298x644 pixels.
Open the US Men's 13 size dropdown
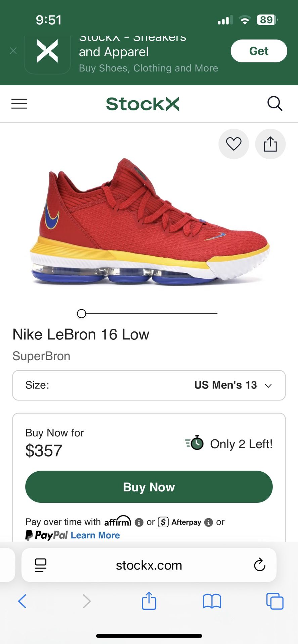(x=149, y=385)
